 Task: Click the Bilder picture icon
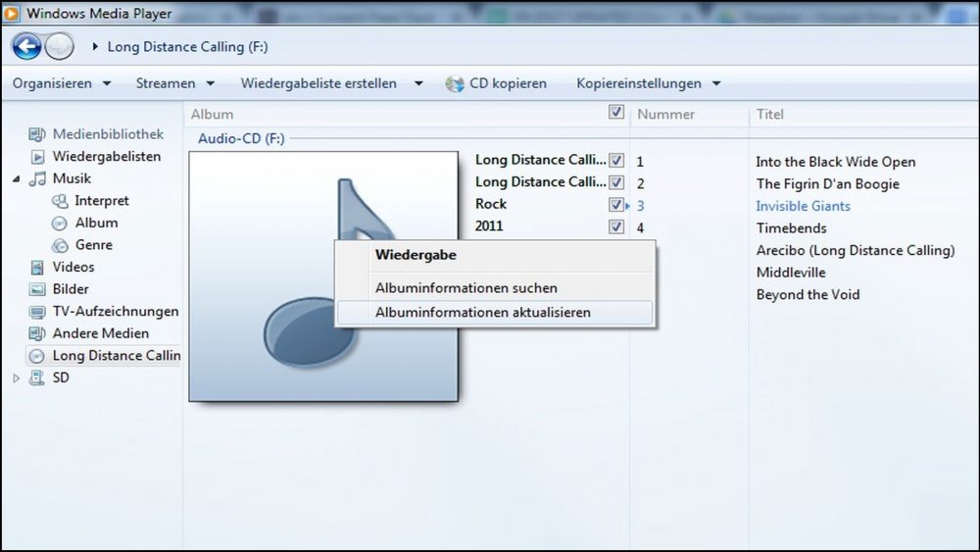tap(37, 289)
